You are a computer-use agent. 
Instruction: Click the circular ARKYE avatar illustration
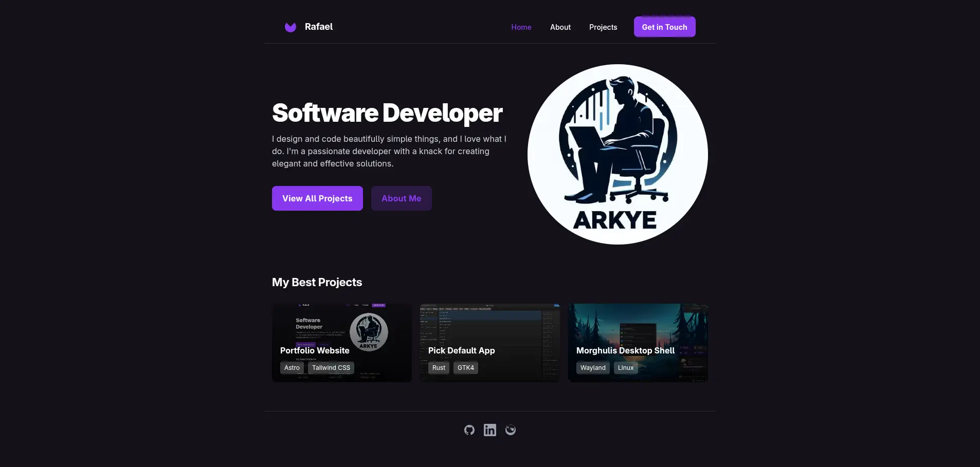pos(617,154)
